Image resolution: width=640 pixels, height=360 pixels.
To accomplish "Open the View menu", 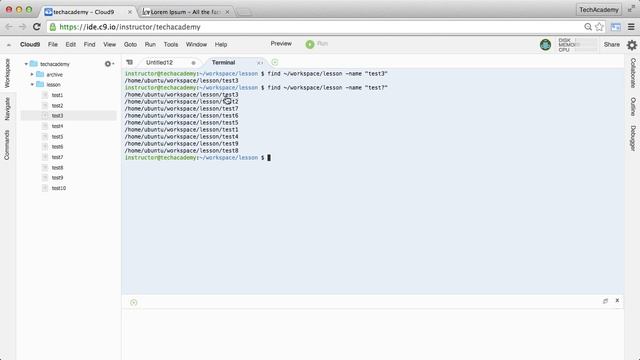I will pyautogui.click(x=109, y=44).
